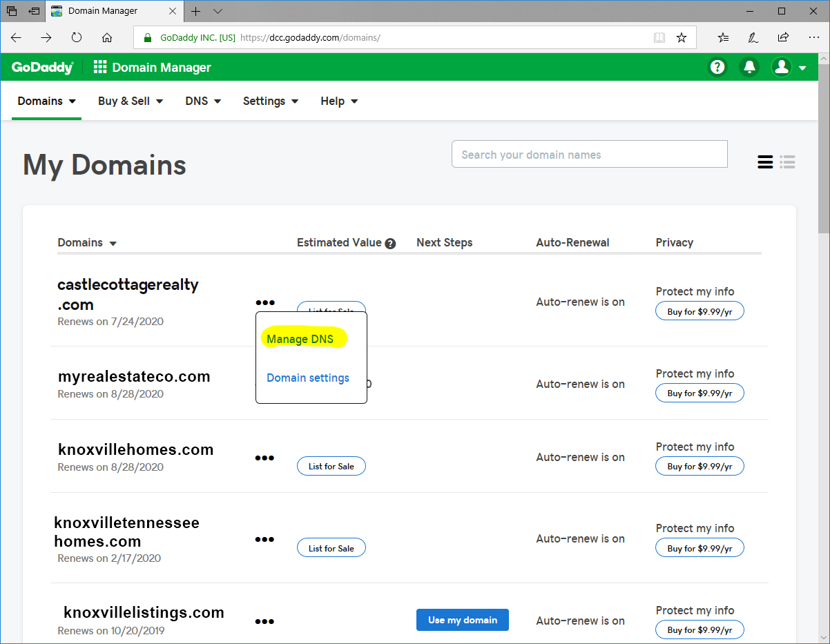Buy privacy for knoxvilletennesseehomes.com
The height and width of the screenshot is (644, 830).
point(699,548)
